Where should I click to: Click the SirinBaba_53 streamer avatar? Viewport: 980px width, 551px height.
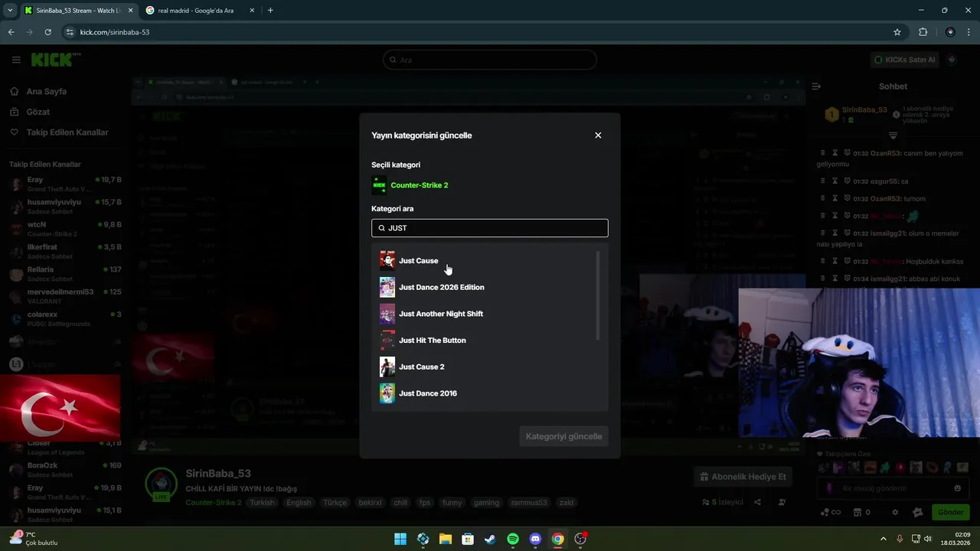click(162, 484)
